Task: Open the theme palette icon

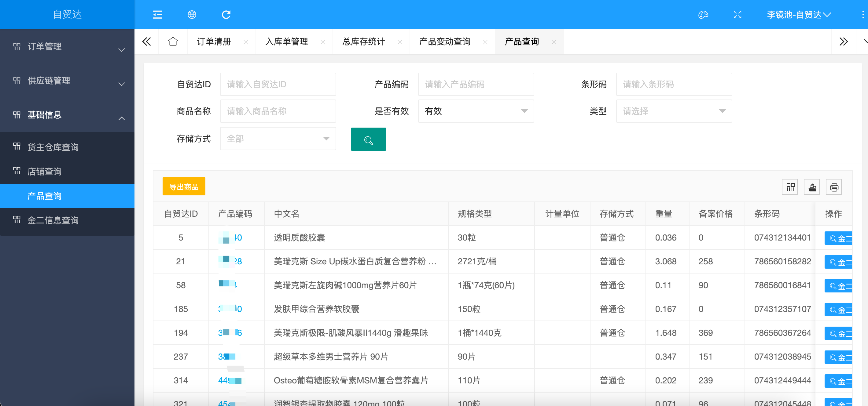Action: tap(703, 14)
